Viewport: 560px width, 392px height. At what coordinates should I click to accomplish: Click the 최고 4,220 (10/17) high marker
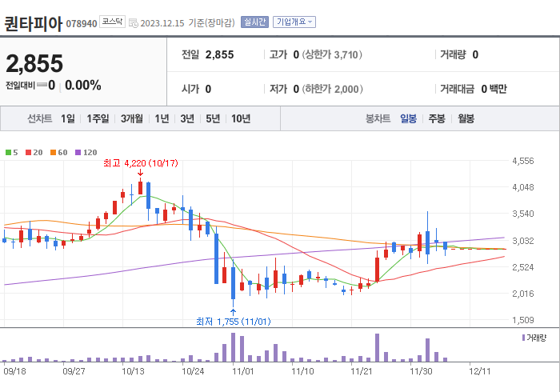(x=140, y=163)
